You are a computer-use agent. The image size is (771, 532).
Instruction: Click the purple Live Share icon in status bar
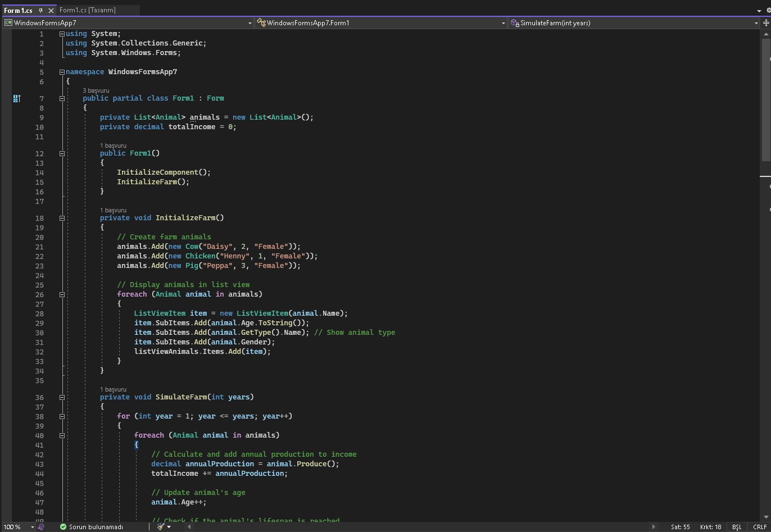click(40, 527)
